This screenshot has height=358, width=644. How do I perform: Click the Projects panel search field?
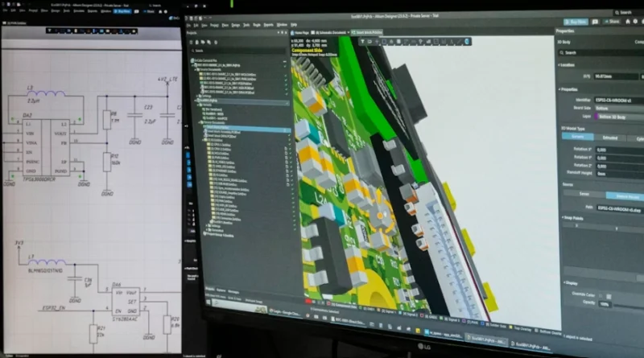[238, 51]
